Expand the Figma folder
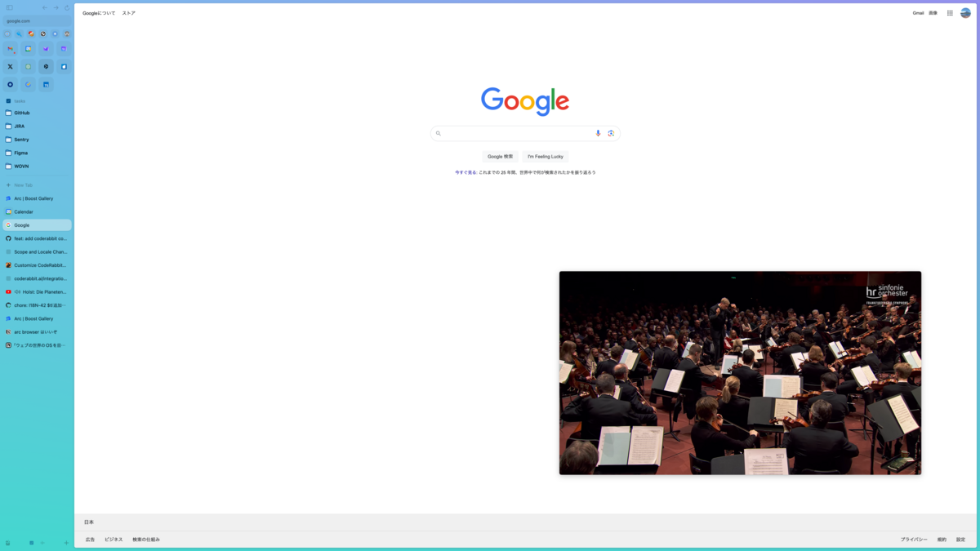The height and width of the screenshot is (551, 980). pos(38,153)
